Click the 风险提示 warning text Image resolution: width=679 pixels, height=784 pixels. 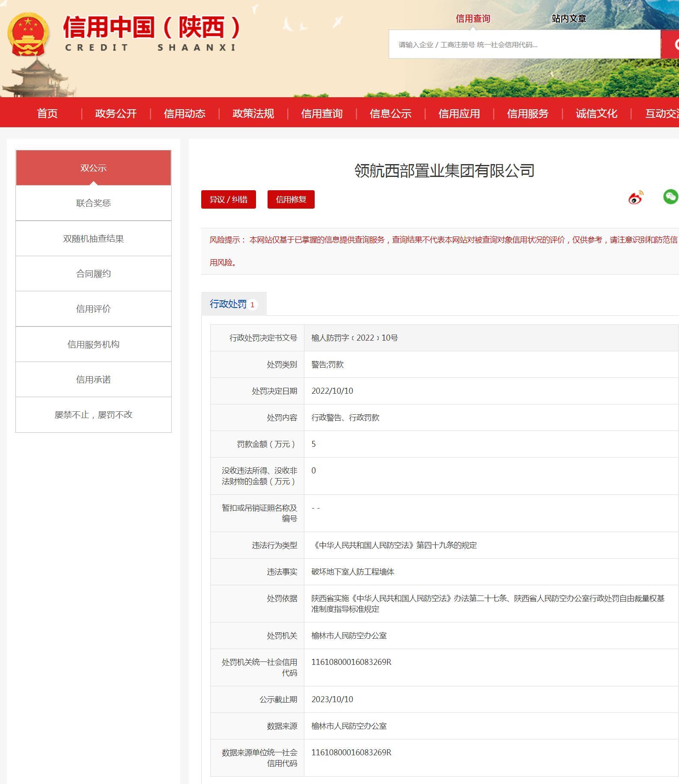(444, 251)
